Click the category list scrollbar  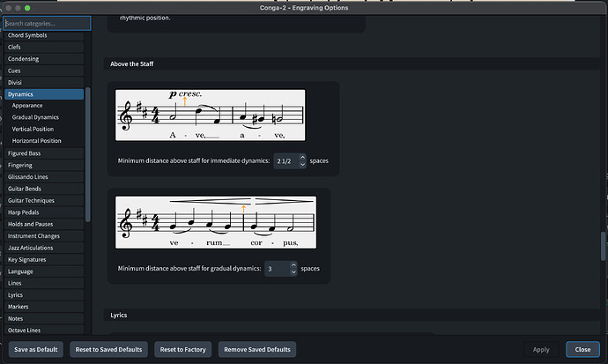point(88,155)
